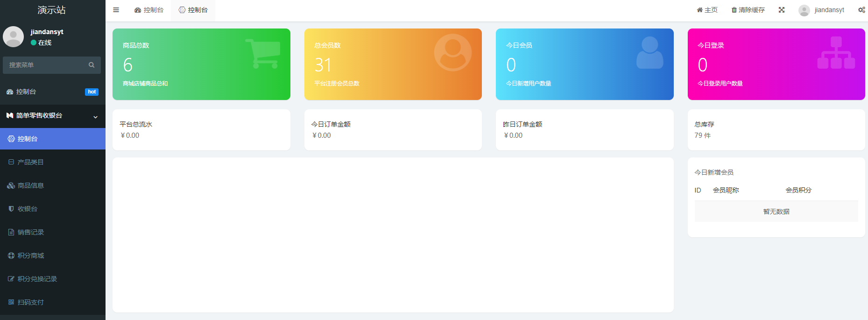Click the 产品类目 sidebar icon

click(11, 162)
